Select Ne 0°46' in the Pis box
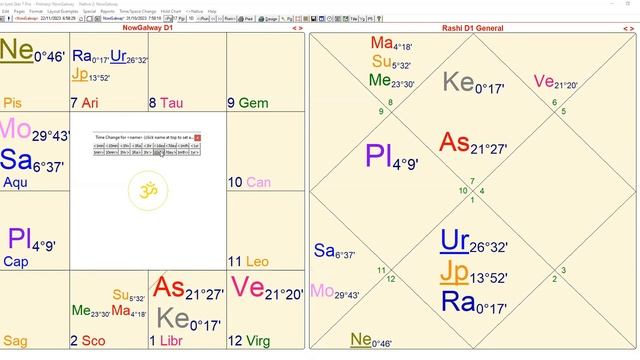Screen dimensions: 640x360 32,51
